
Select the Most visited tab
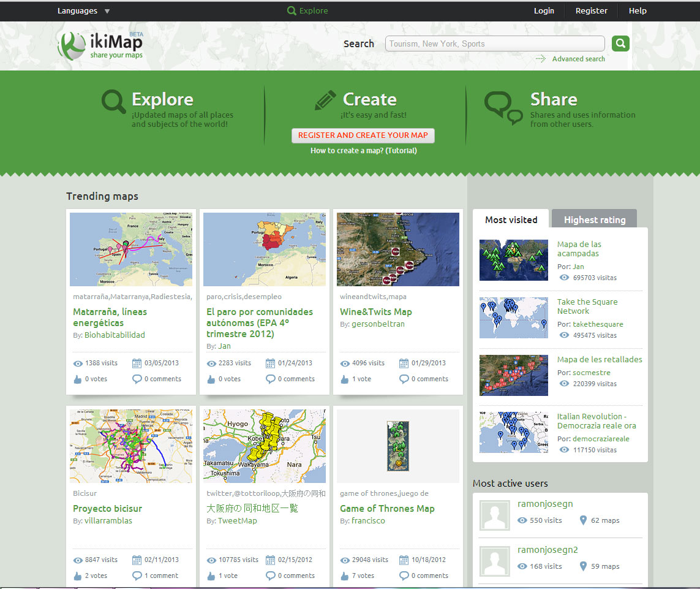511,219
